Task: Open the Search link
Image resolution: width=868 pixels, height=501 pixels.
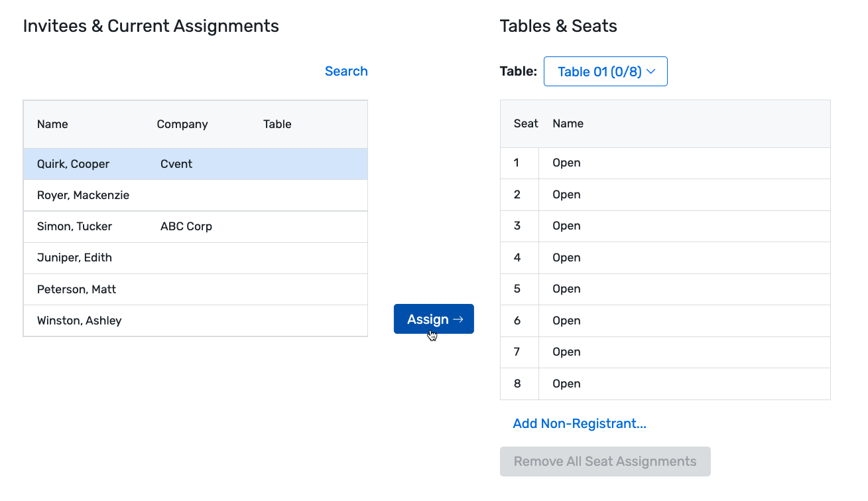Action: coord(346,71)
